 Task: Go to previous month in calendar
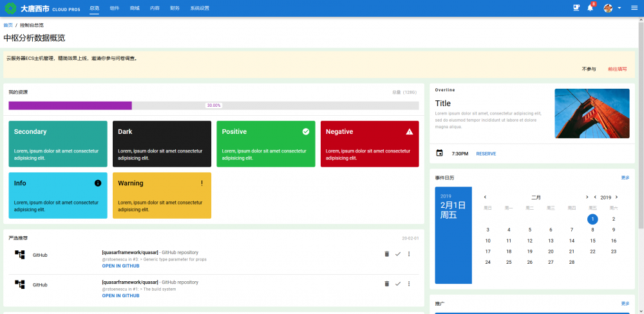[x=485, y=198]
